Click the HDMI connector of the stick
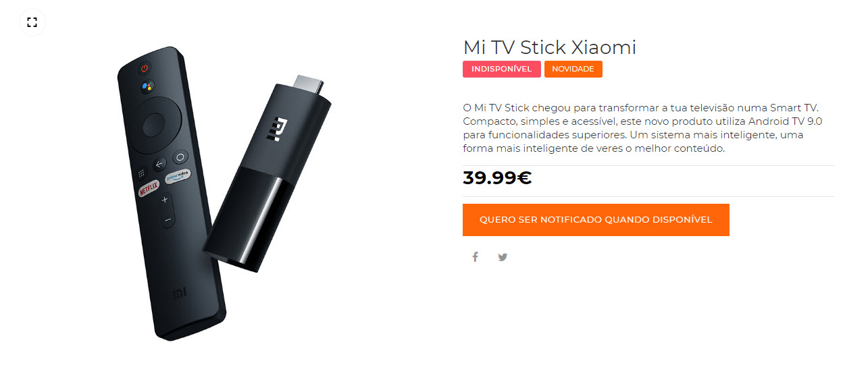Screen dimensions: 868x367 point(308,86)
